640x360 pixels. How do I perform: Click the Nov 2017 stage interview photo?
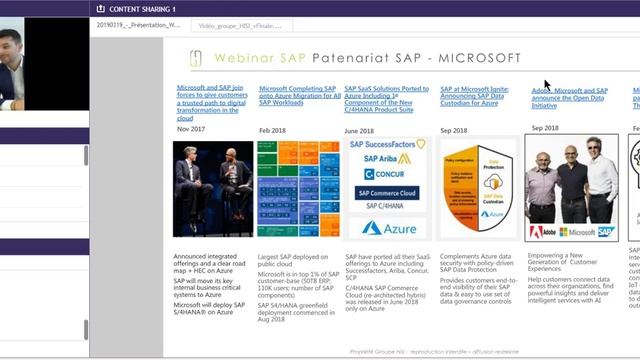click(213, 189)
